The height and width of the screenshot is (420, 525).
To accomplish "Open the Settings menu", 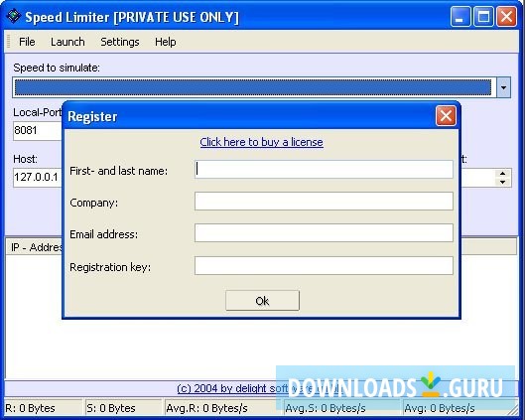I will (120, 42).
